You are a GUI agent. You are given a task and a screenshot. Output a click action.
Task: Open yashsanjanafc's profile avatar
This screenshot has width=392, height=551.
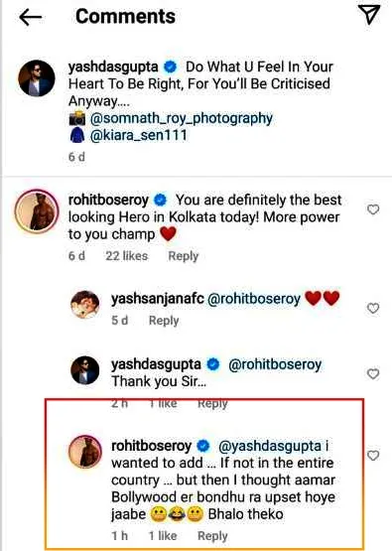[85, 305]
